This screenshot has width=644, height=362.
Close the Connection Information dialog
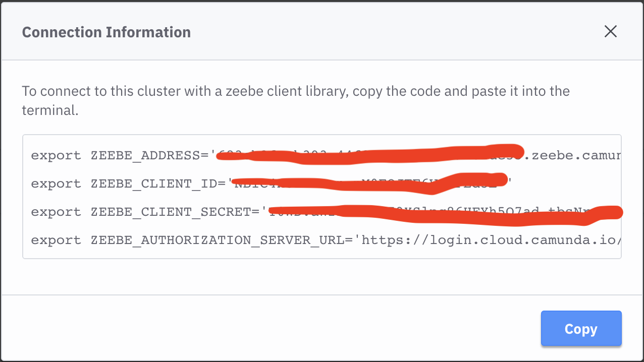pos(610,32)
